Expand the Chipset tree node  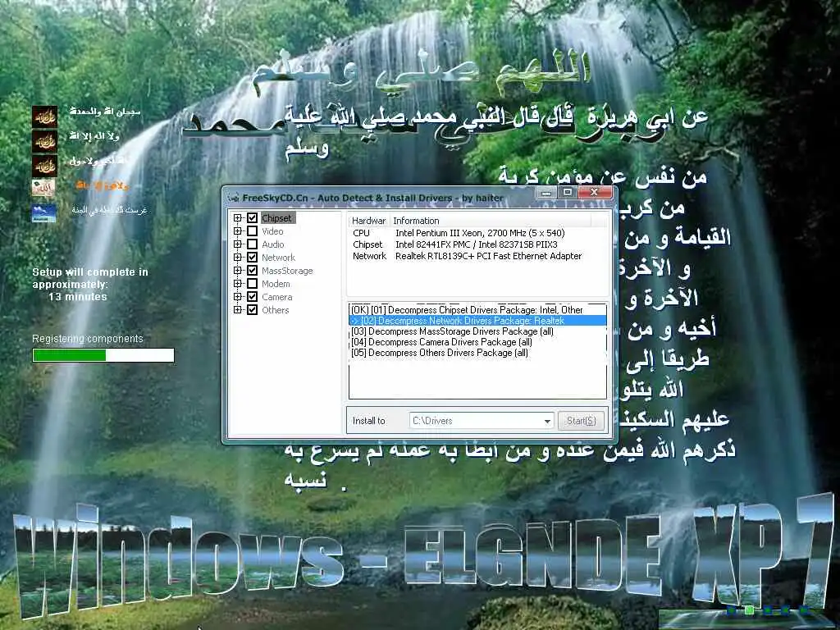tap(237, 218)
